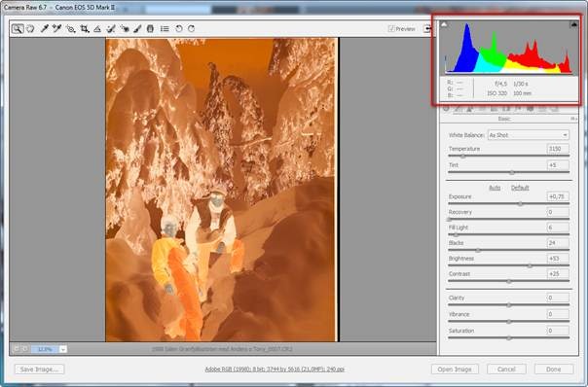This screenshot has height=387, width=588.
Task: Click the Clarity slider handle
Action: click(x=509, y=305)
